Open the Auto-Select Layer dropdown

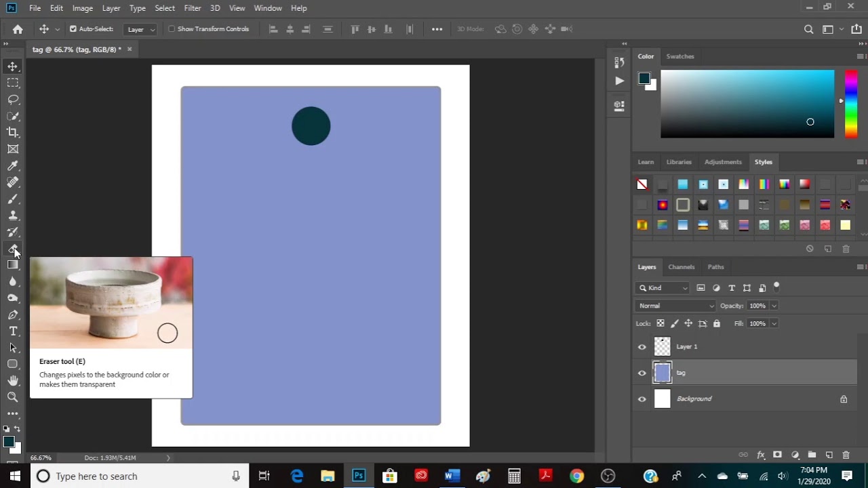point(141,29)
